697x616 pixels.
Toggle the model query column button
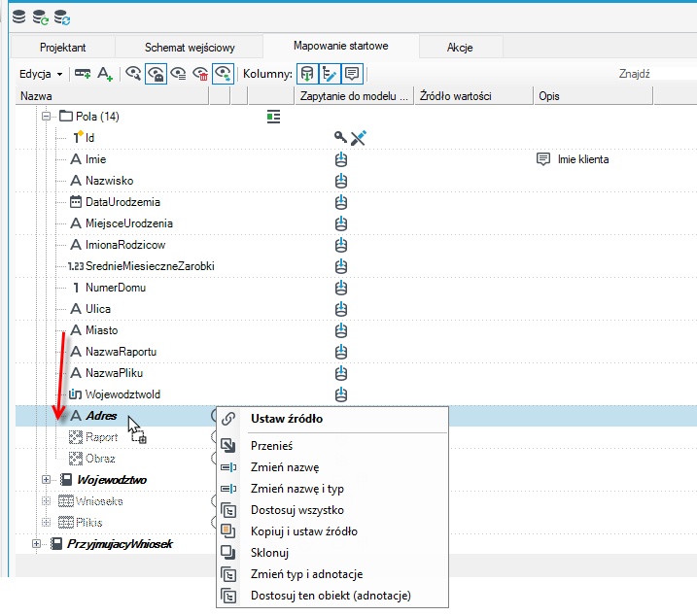tap(307, 74)
